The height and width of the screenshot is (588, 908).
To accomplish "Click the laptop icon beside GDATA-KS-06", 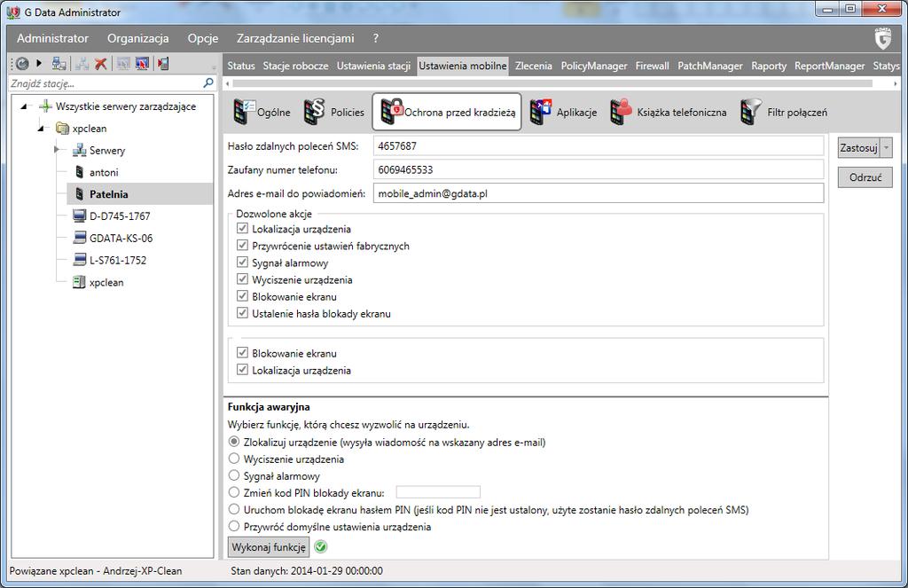I will point(79,238).
